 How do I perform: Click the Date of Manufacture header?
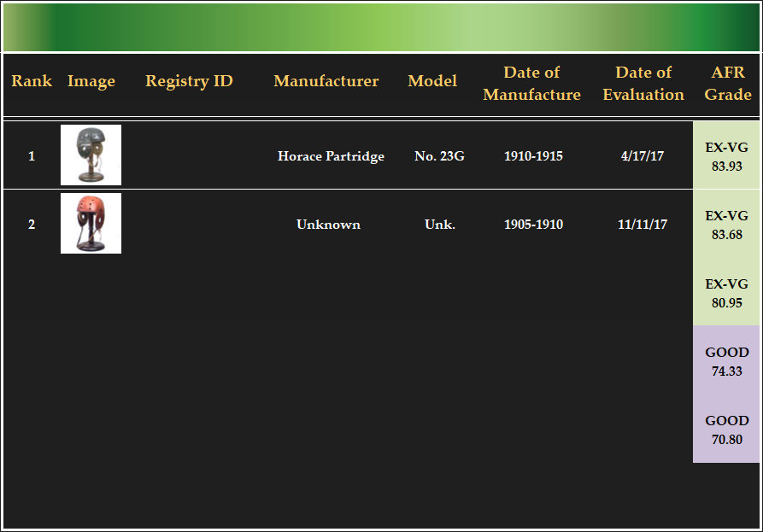(531, 84)
